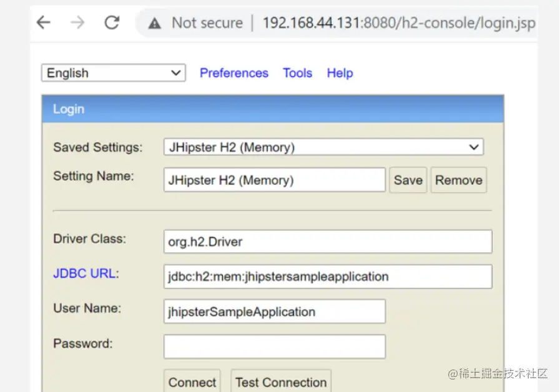Click the Test Connection button
This screenshot has width=560, height=392.
pos(281,382)
